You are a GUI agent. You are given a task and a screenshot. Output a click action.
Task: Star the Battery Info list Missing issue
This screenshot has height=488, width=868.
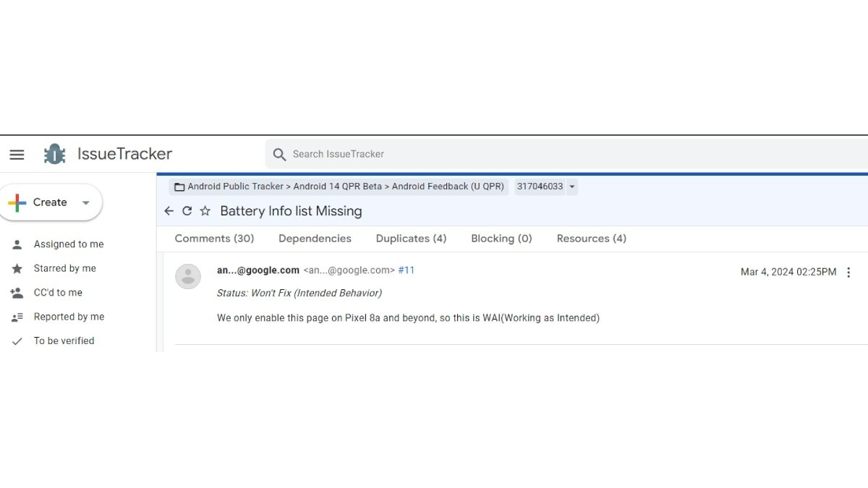point(205,211)
